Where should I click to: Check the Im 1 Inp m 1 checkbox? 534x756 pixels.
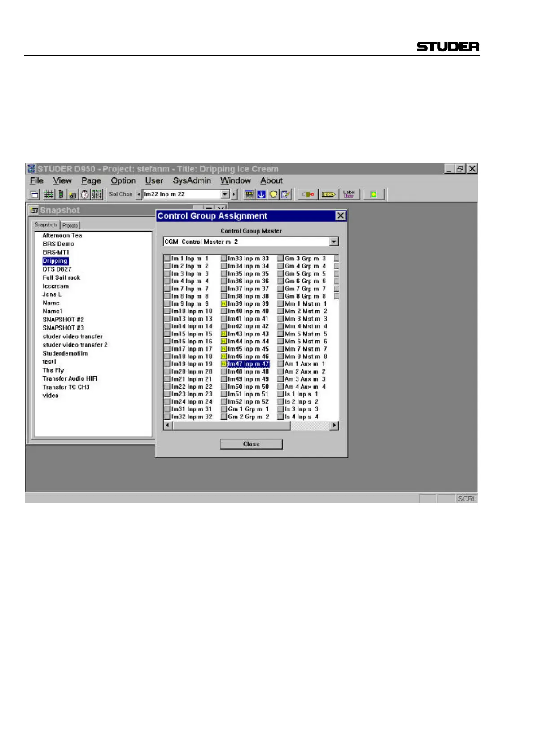pos(167,259)
